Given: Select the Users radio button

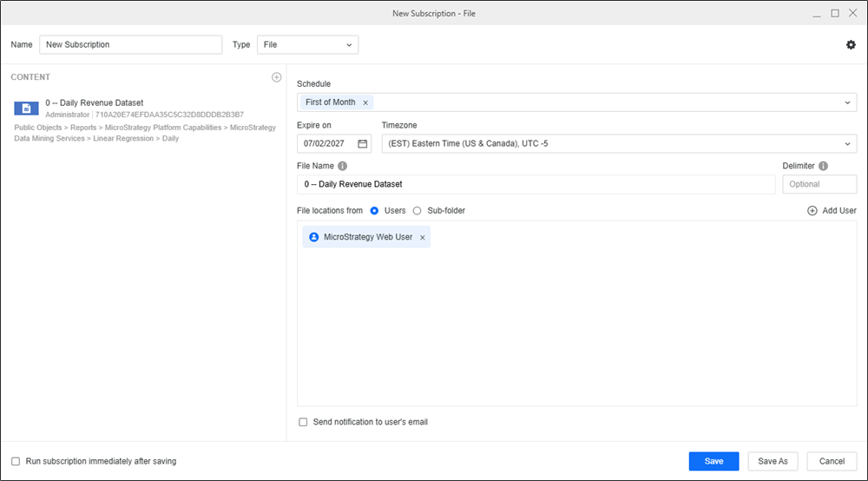Looking at the screenshot, I should pyautogui.click(x=374, y=211).
